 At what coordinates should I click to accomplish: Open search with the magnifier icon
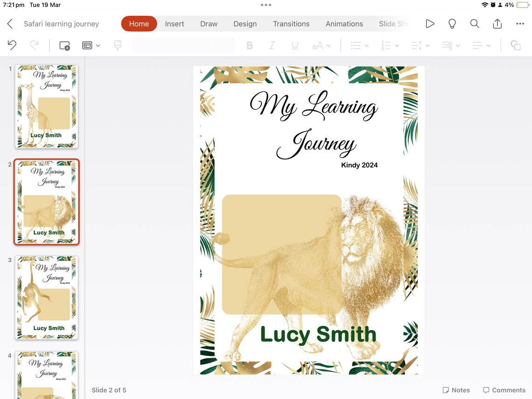[475, 24]
